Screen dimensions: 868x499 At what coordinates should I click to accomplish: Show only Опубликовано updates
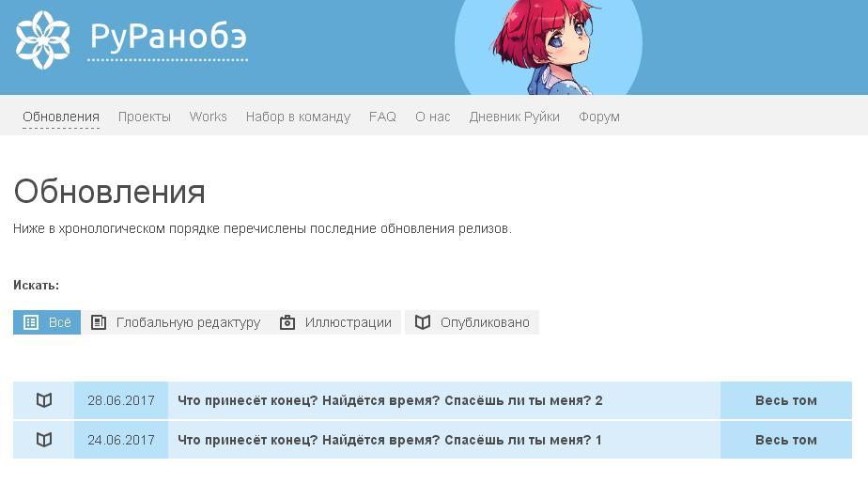point(472,322)
